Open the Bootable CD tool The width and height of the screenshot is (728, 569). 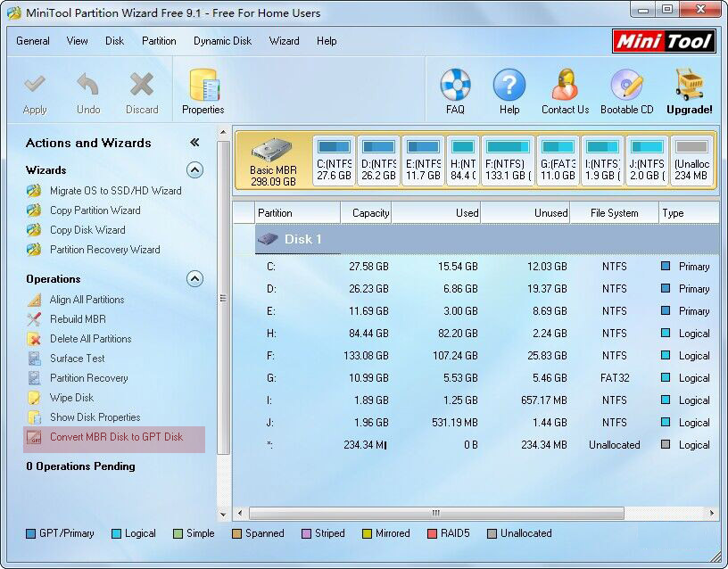pos(626,87)
